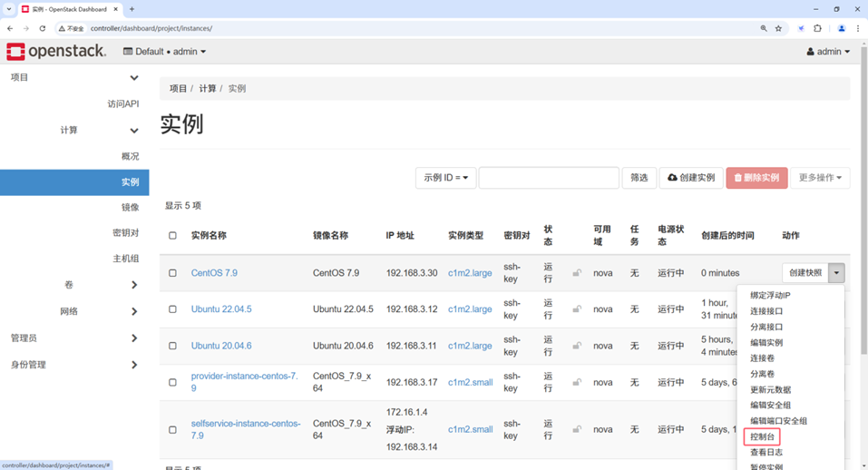Choose 绑定浮动IP from action menu
868x470 pixels.
(770, 295)
